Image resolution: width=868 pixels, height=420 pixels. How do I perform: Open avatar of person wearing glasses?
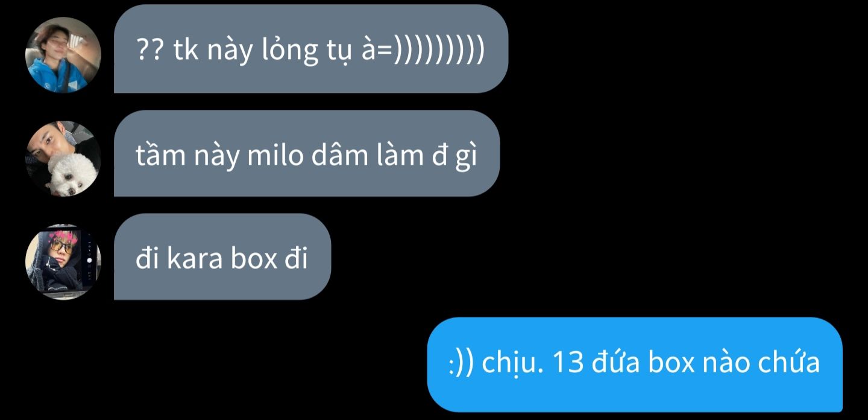(63, 262)
